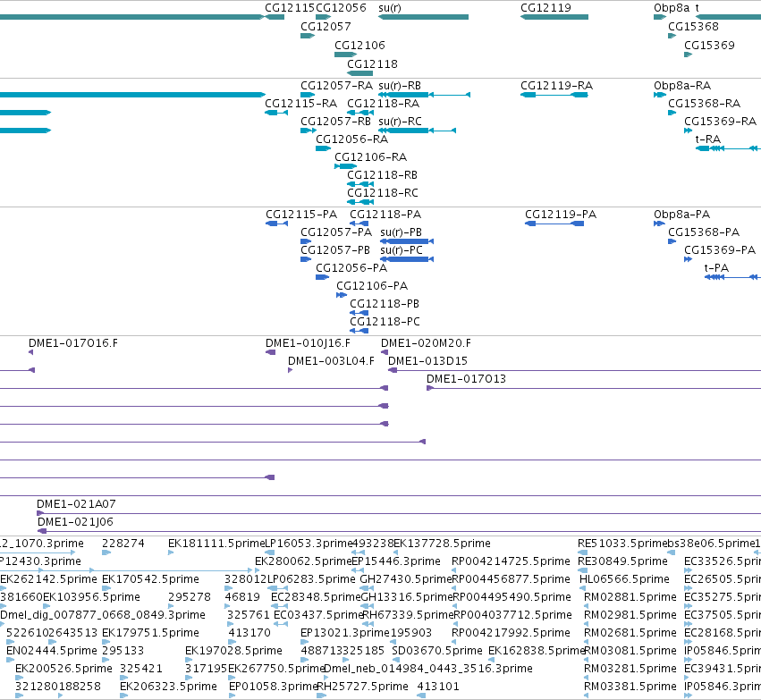
Task: Click EST HL06566.5prime label
Action: [624, 580]
